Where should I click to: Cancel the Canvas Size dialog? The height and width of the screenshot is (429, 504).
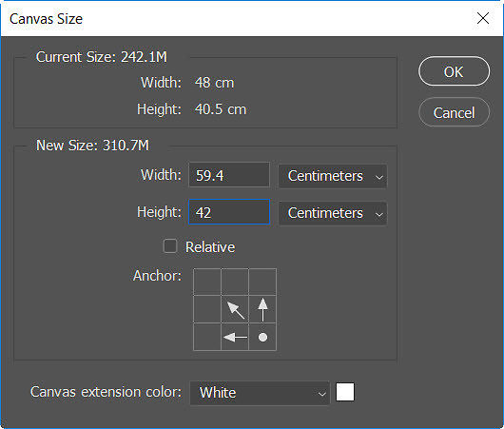[x=454, y=112]
